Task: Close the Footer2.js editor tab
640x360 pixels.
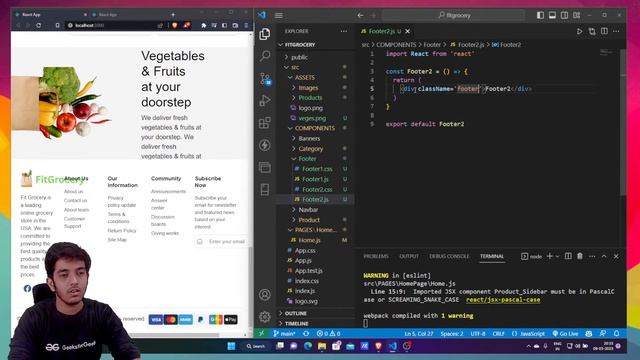Action: point(408,31)
